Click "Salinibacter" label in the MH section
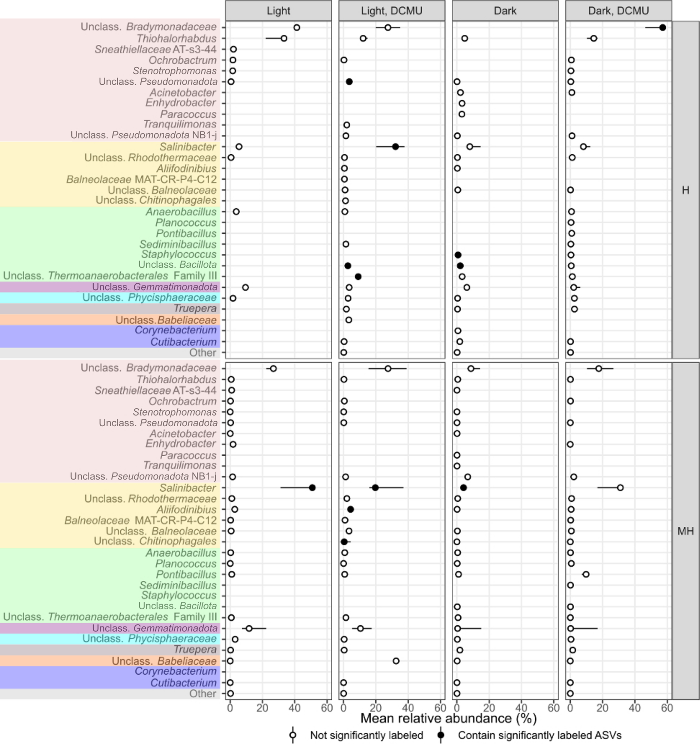The image size is (700, 744). pyautogui.click(x=188, y=488)
